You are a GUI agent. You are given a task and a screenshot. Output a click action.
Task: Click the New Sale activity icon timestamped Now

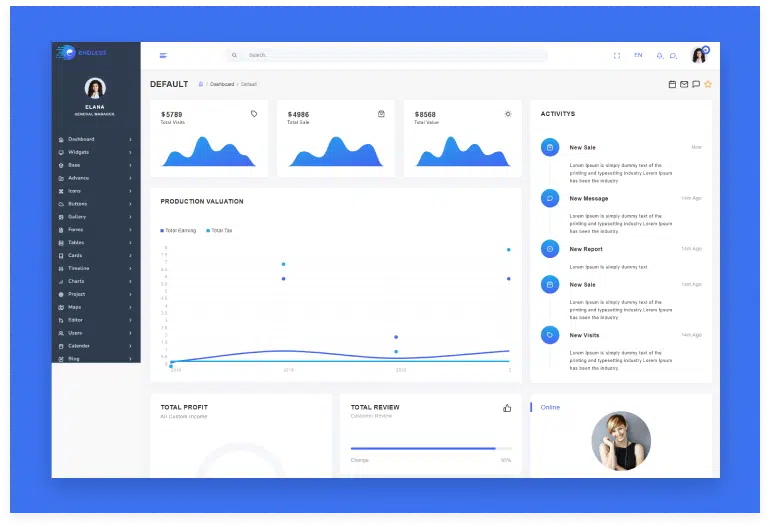pos(550,147)
